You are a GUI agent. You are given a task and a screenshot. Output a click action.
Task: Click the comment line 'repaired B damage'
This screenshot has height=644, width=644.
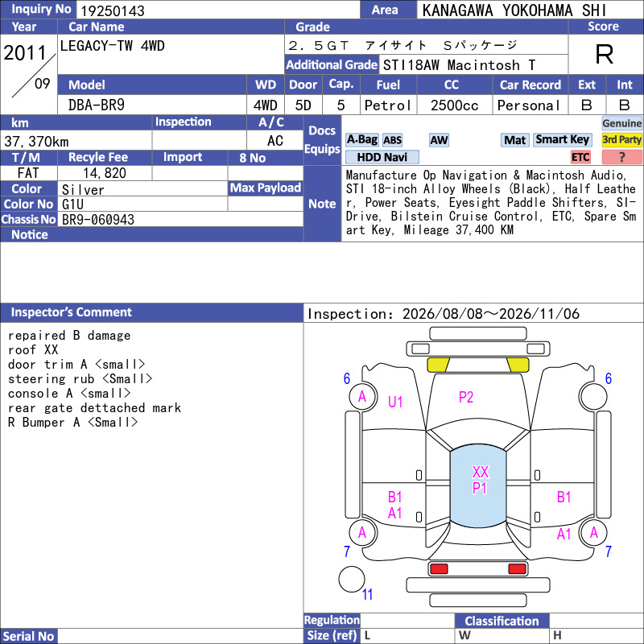pyautogui.click(x=69, y=336)
